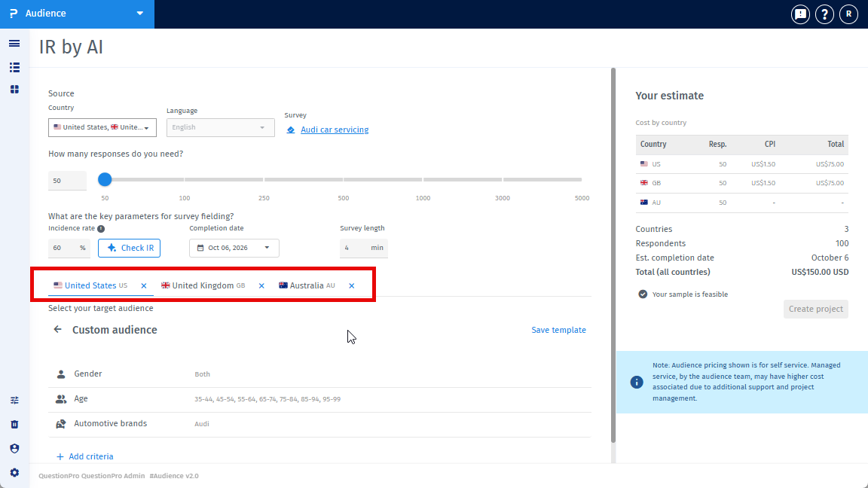Open the shield account sidebar icon
Screen dimensions: 868x488
[x=14, y=448]
